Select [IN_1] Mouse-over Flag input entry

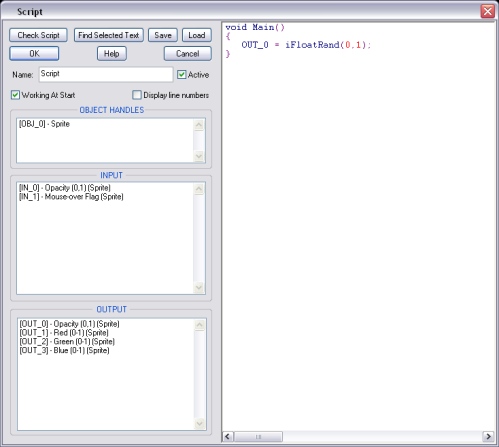[71, 197]
